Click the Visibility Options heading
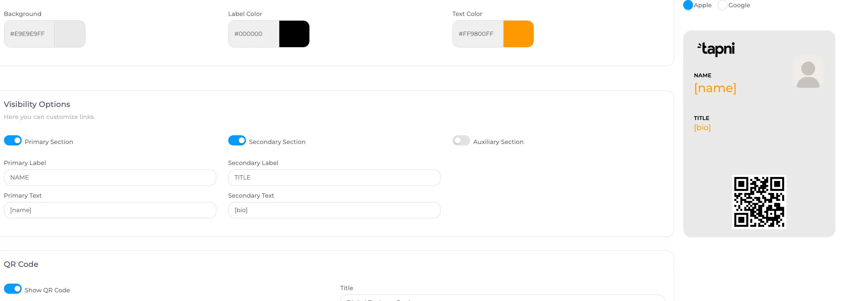Image resolution: width=868 pixels, height=301 pixels. (37, 104)
